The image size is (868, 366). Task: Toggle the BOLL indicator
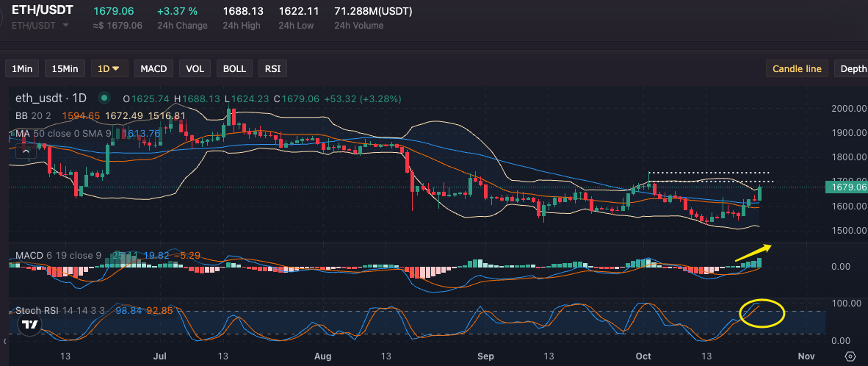coord(234,68)
